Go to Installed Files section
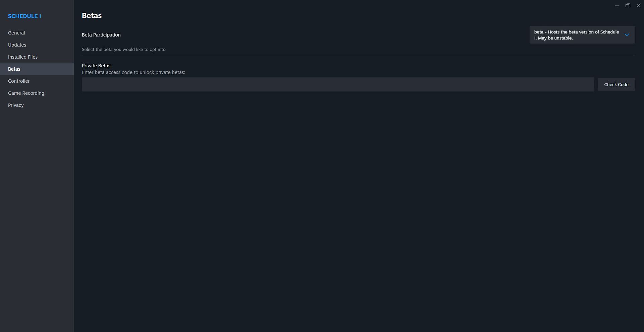The image size is (644, 332). [37, 57]
